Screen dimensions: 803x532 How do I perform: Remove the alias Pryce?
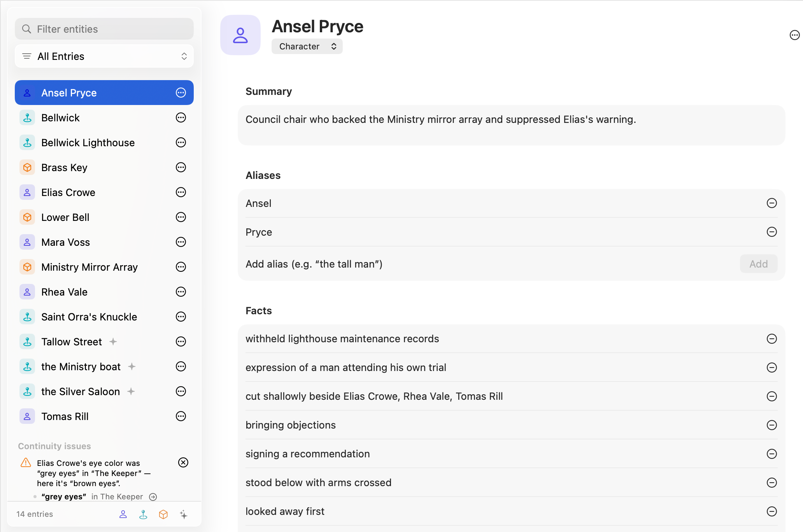click(771, 232)
